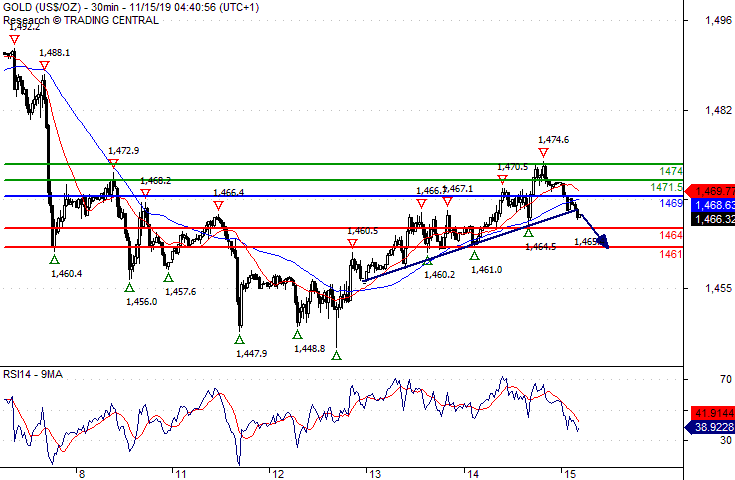The width and height of the screenshot is (735, 480).
Task: Click the 1,456.0 low price label
Action: (142, 302)
